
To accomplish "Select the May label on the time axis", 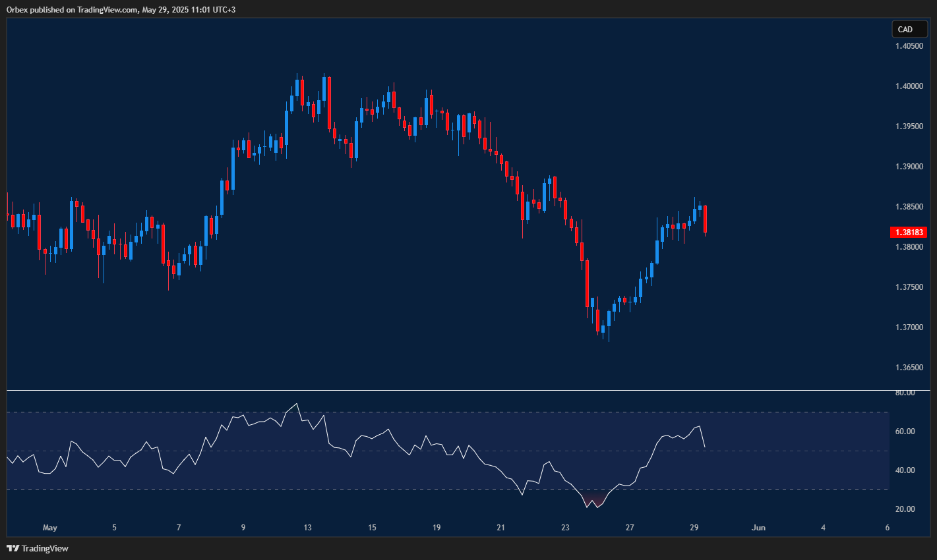I will tap(49, 528).
